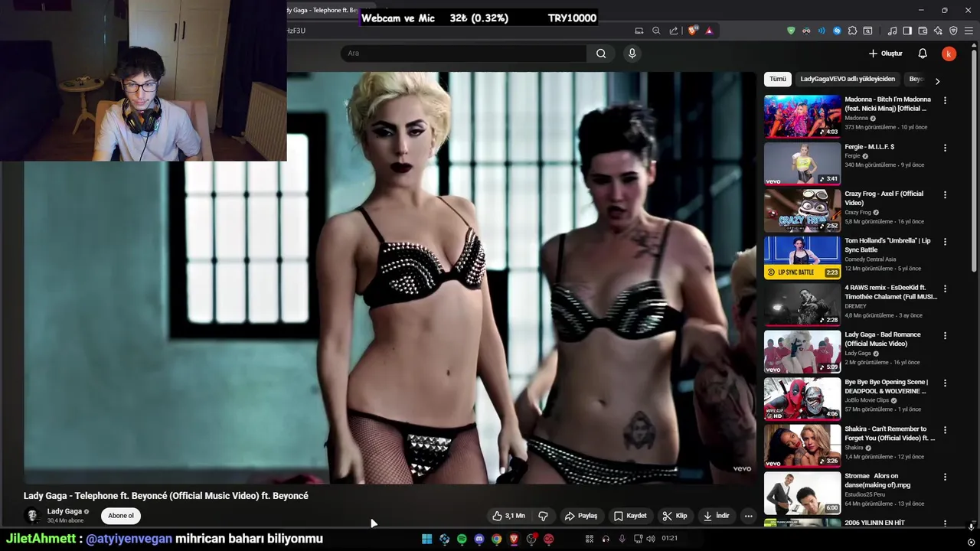Open Brave VPN shield icon
The height and width of the screenshot is (551, 980).
coord(953,31)
